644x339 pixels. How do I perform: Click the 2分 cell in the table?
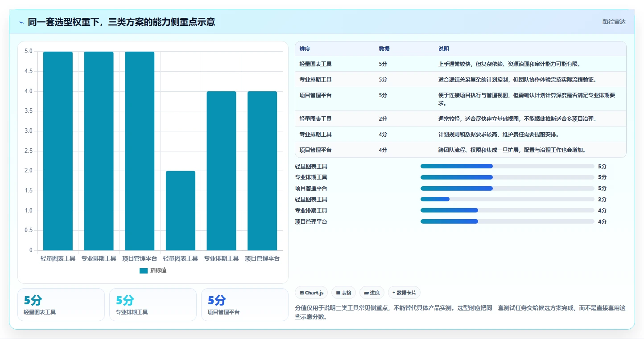pos(383,119)
